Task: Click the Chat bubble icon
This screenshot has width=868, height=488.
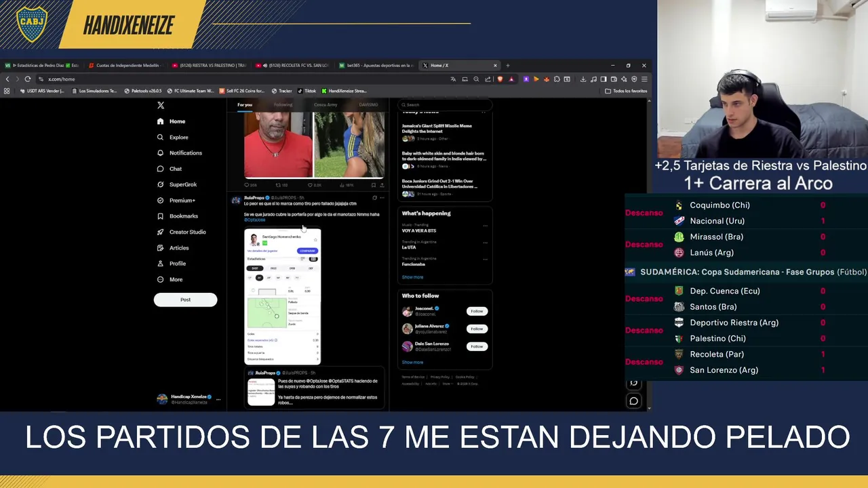Action: [x=160, y=169]
